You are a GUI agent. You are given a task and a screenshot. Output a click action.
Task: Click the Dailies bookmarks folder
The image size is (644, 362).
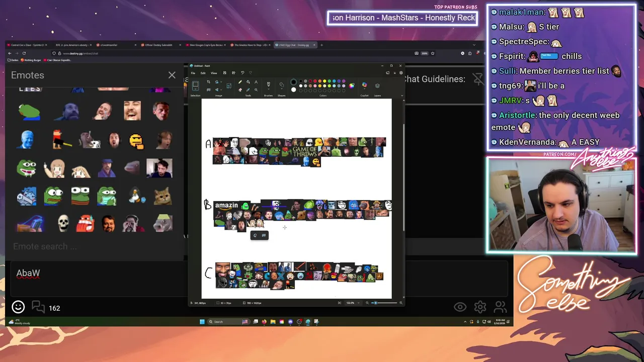[14, 60]
